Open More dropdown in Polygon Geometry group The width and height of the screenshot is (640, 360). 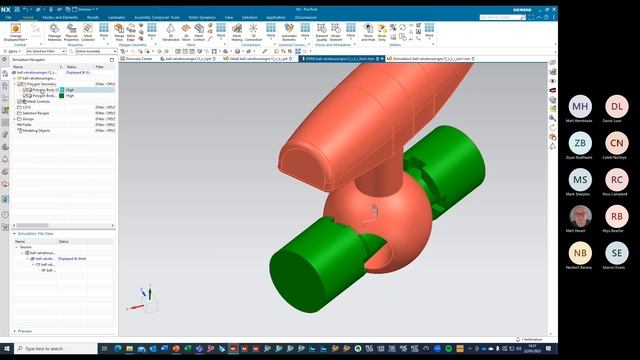[x=151, y=31]
